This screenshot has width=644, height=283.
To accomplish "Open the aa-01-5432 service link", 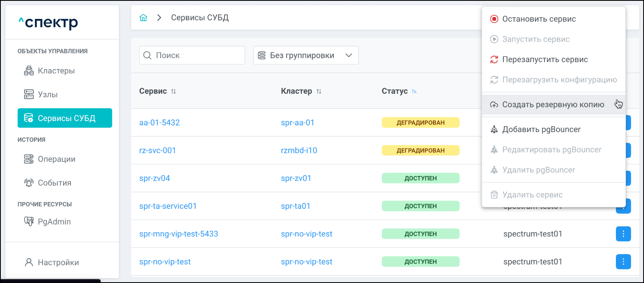I will pyautogui.click(x=159, y=123).
